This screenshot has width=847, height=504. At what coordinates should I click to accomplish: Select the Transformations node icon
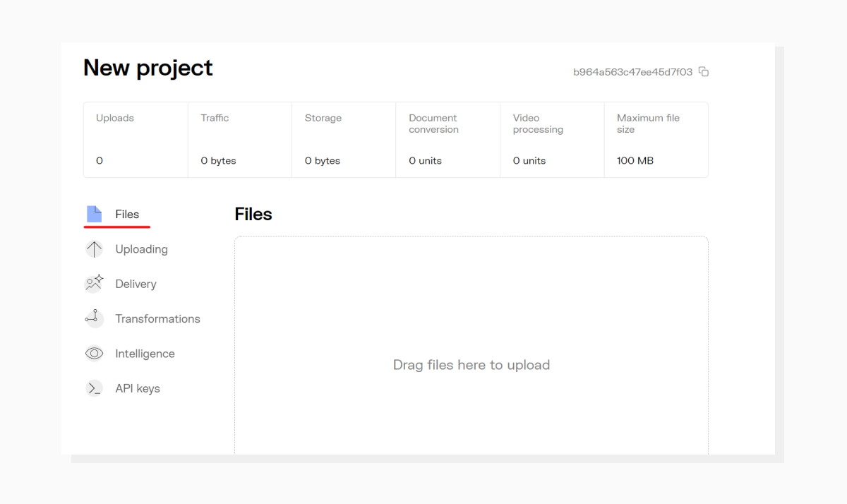94,318
